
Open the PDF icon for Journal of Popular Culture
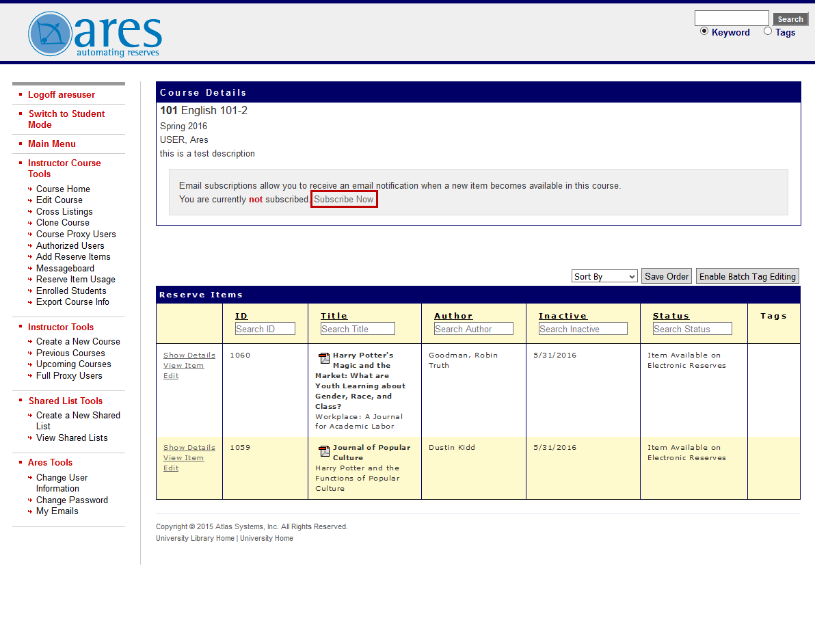(323, 451)
